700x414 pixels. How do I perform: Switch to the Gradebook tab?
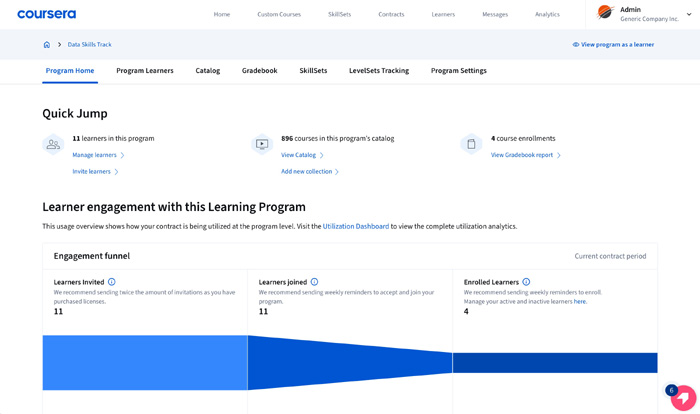click(x=259, y=71)
